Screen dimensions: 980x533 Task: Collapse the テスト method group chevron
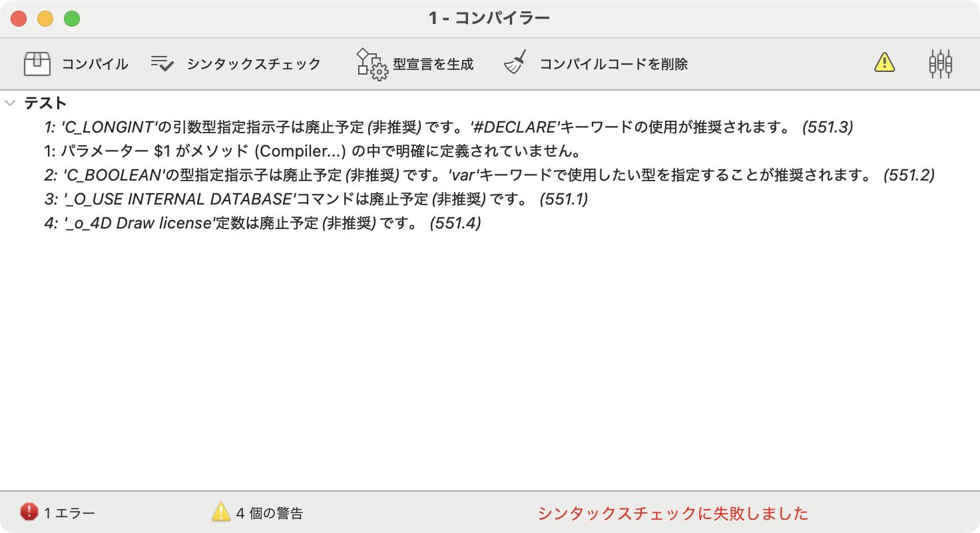click(x=10, y=103)
